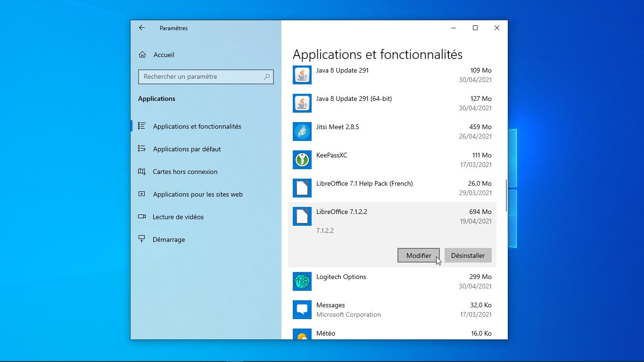The width and height of the screenshot is (644, 362).
Task: Maximize the Paramètres window
Action: [x=475, y=28]
